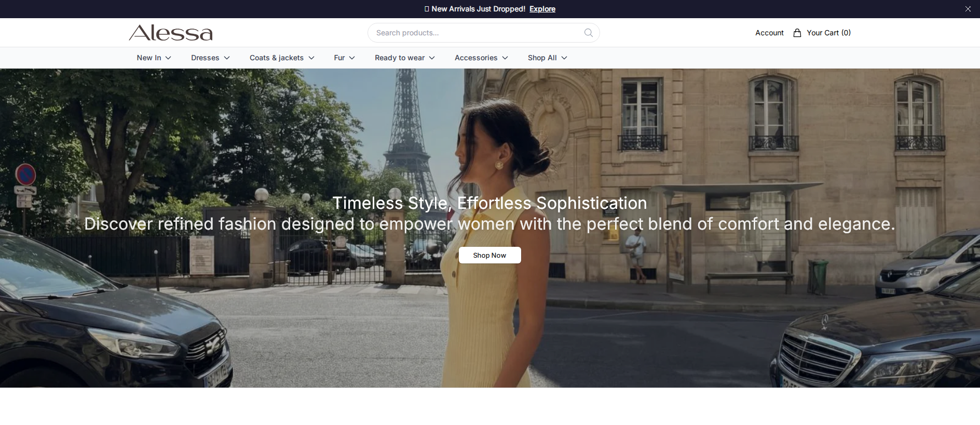Screen dimensions: 980x425
Task: Focus the Search products field
Action: tap(484, 33)
